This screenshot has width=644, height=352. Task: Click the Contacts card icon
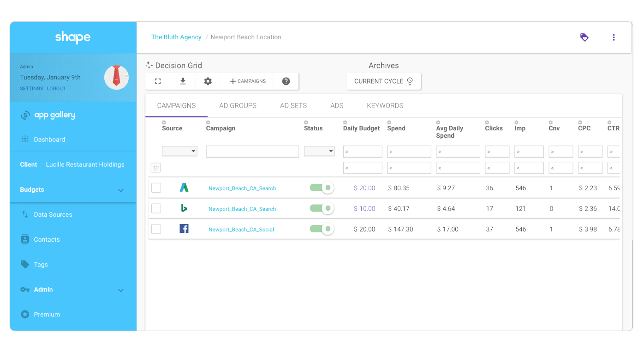[25, 239]
